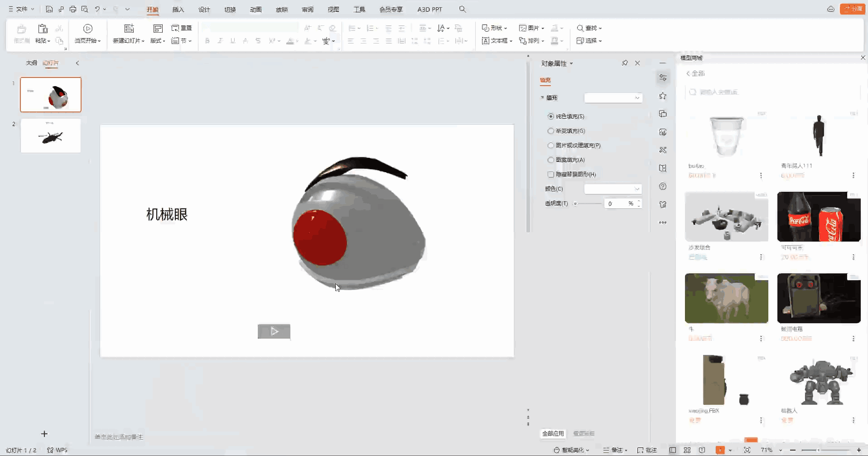The image size is (868, 456).
Task: Go back to All in model store
Action: pos(695,73)
